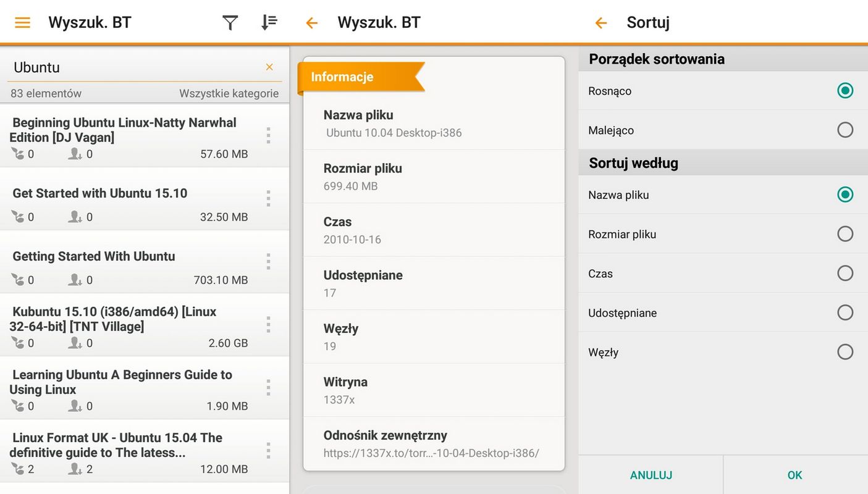Click seeds icon of Learning Ubuntu row
The image size is (868, 494).
[x=17, y=406]
